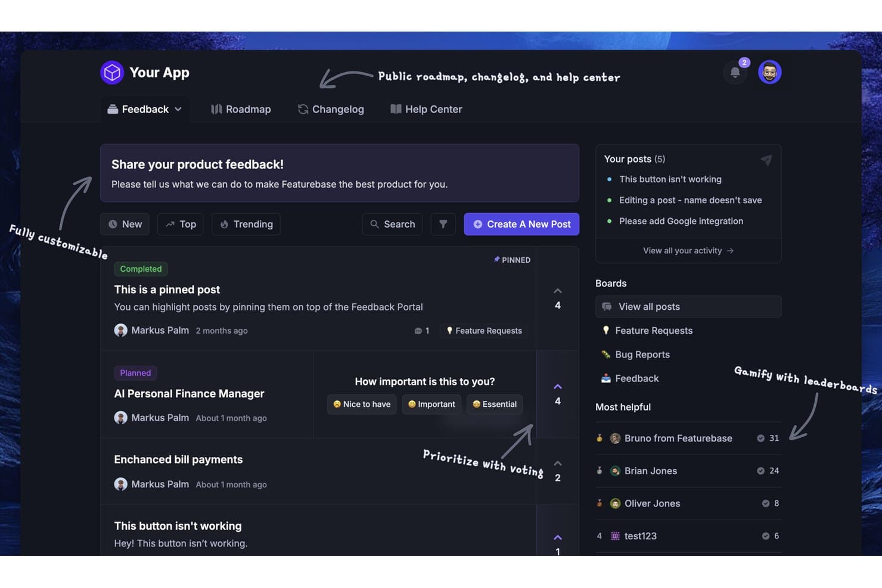Open 'Please add Google integration' post

tap(681, 221)
